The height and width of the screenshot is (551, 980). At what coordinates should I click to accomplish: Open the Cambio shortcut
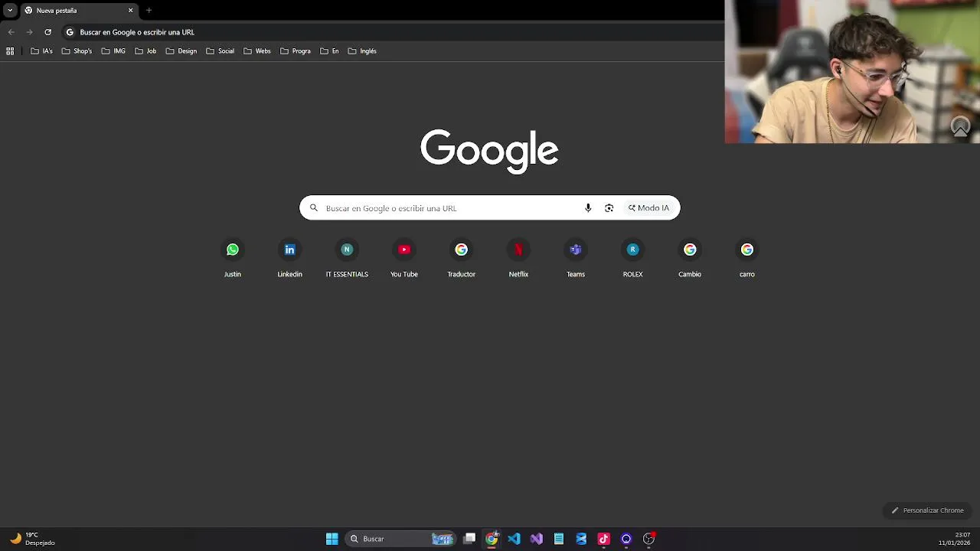tap(690, 258)
